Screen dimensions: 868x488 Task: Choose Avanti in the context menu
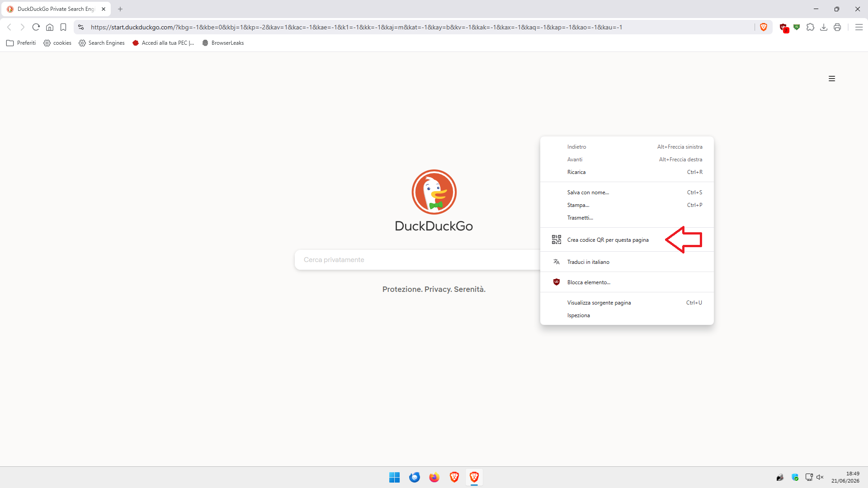point(627,160)
